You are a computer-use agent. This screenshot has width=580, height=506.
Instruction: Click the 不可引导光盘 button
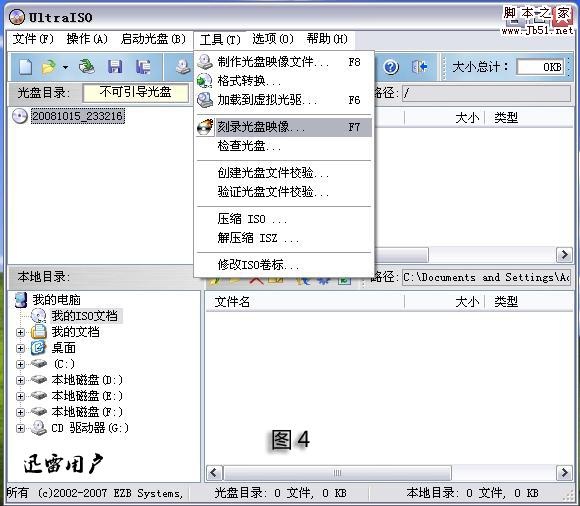(135, 92)
